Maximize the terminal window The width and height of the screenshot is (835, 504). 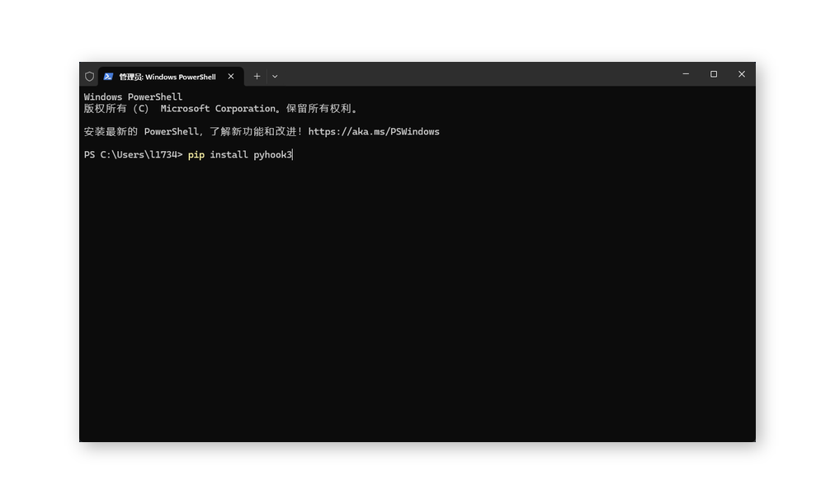click(714, 74)
